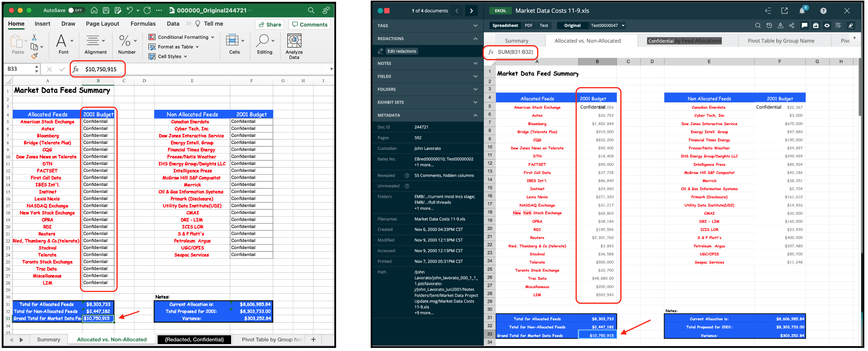Switch viewer to Spreadsheet mode
Screen dimensions: 868x351
tap(505, 25)
